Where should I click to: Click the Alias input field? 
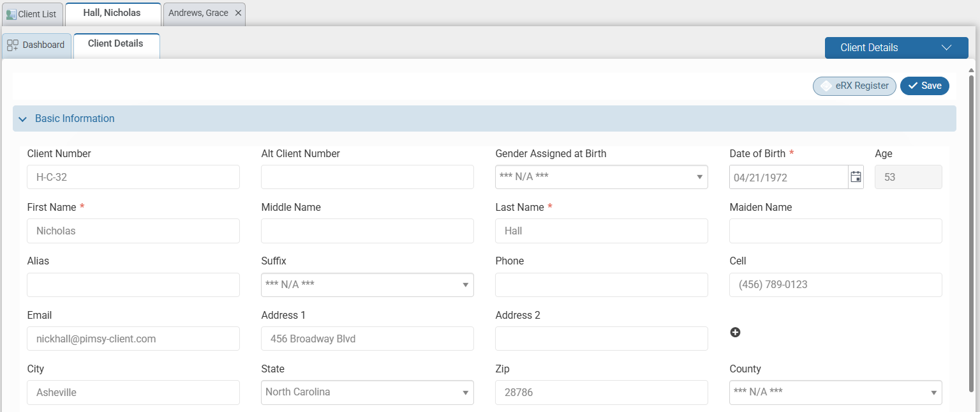pyautogui.click(x=133, y=285)
